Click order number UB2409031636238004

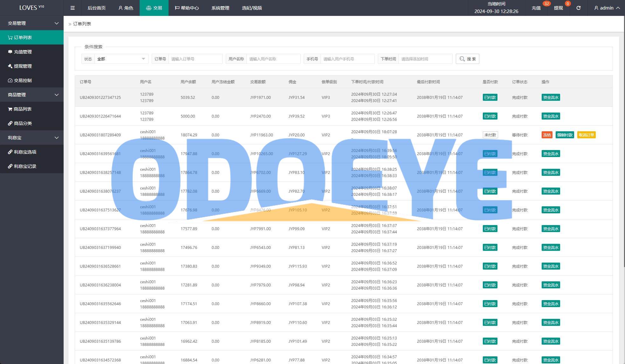tap(100, 285)
